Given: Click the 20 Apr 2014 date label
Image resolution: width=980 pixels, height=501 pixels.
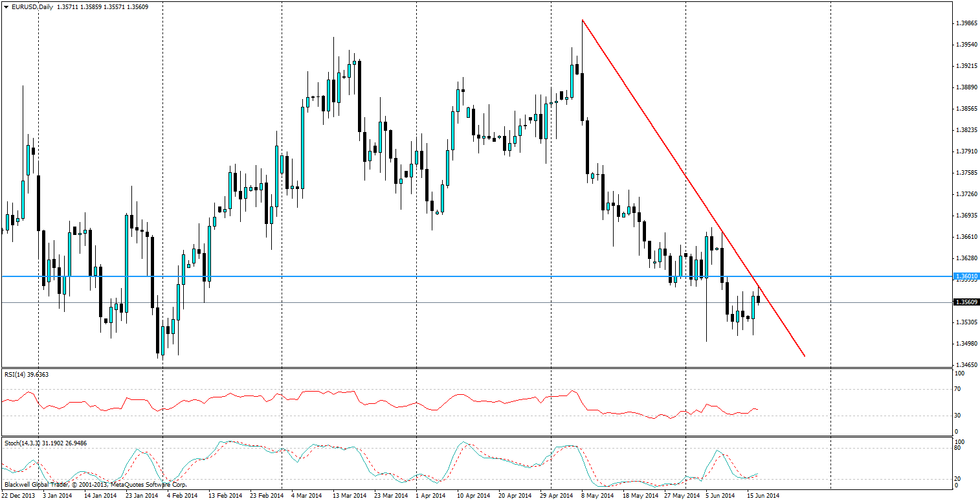Looking at the screenshot, I should (516, 496).
